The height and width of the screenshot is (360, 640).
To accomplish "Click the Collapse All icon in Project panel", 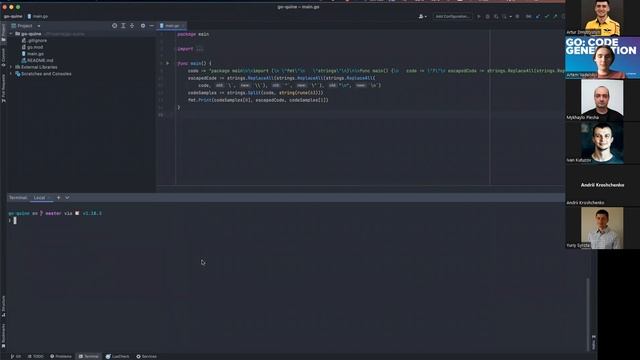I will point(132,26).
